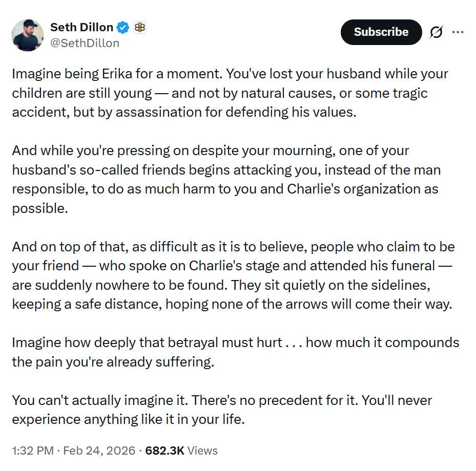Image resolution: width=476 pixels, height=471 pixels.
Task: Click the word Views in the footer
Action: coord(202,451)
